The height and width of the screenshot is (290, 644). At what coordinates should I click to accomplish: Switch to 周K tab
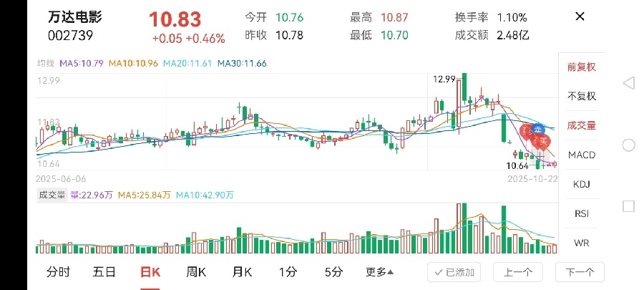[196, 272]
